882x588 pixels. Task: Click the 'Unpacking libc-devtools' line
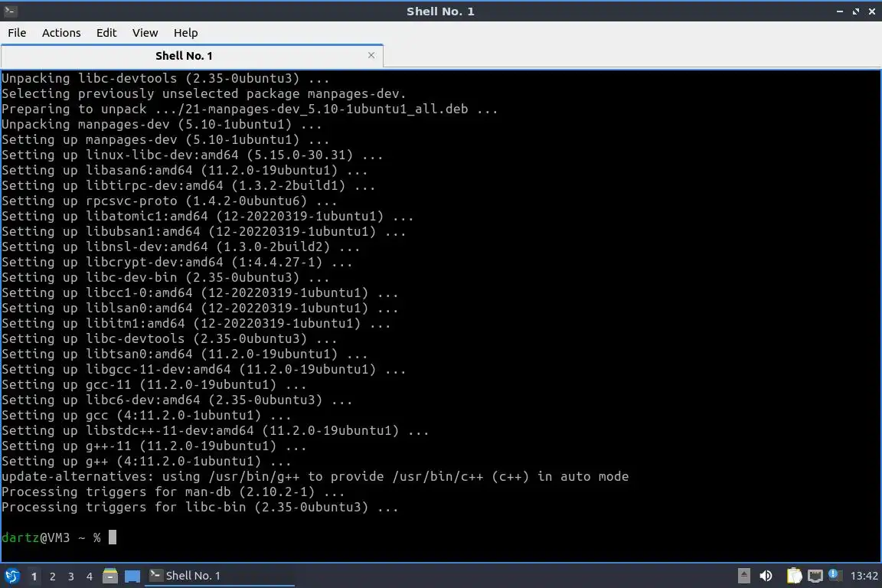[x=165, y=78]
